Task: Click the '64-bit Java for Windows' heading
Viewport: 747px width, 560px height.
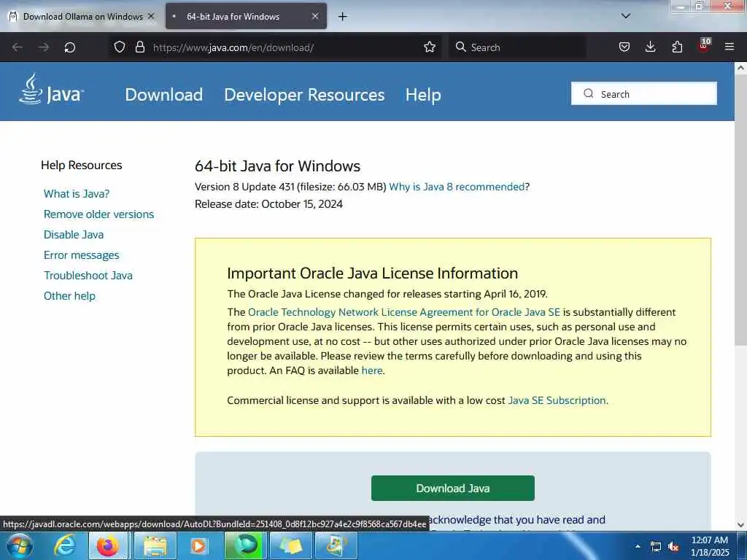Action: [278, 166]
